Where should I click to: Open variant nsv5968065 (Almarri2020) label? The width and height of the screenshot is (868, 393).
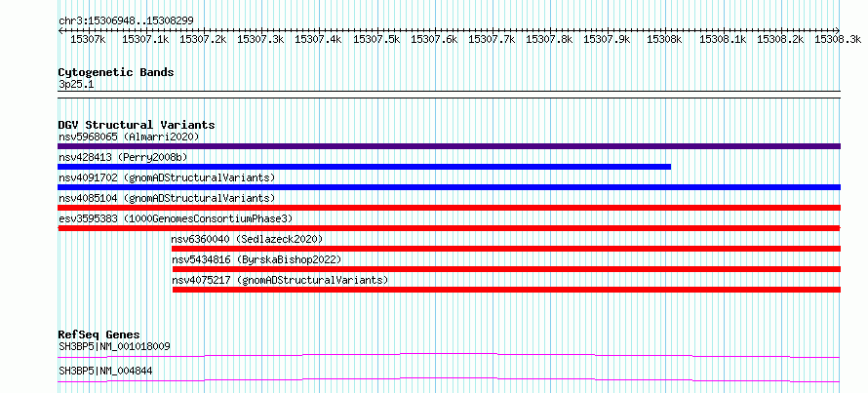click(x=129, y=137)
